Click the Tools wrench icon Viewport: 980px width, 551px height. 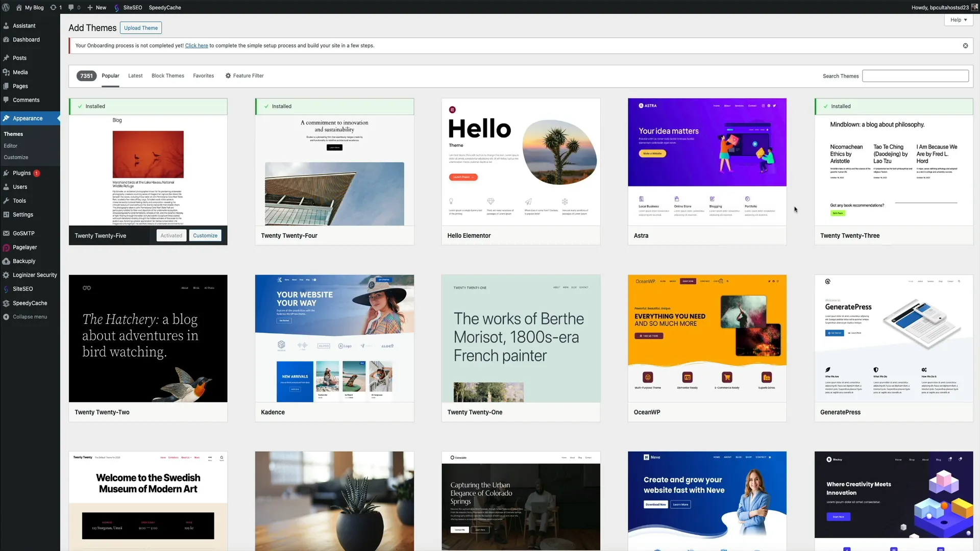click(x=6, y=201)
